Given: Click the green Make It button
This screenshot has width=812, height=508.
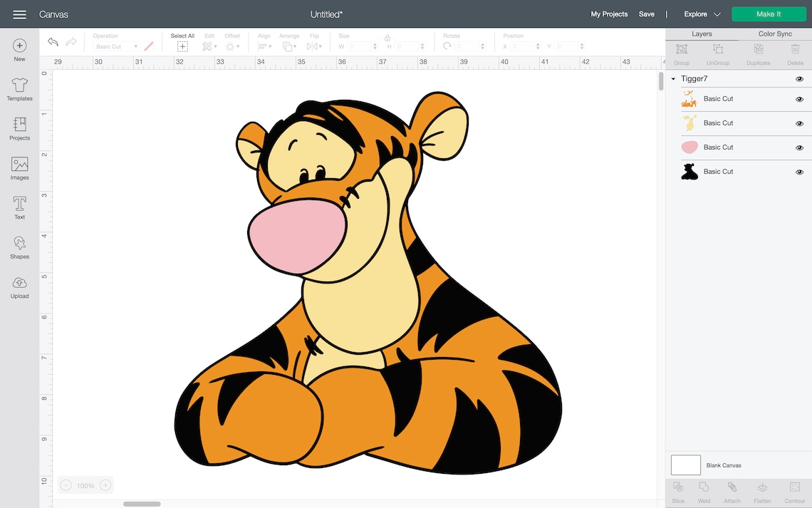Looking at the screenshot, I should click(x=769, y=14).
